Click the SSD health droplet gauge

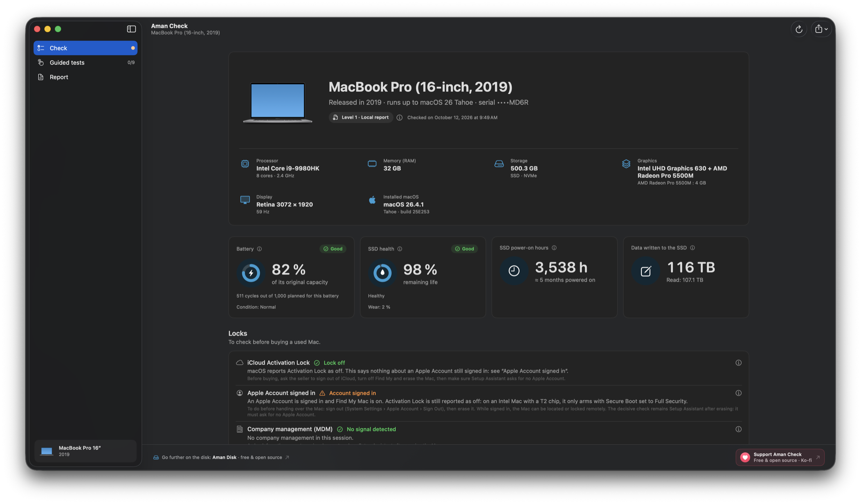[382, 273]
